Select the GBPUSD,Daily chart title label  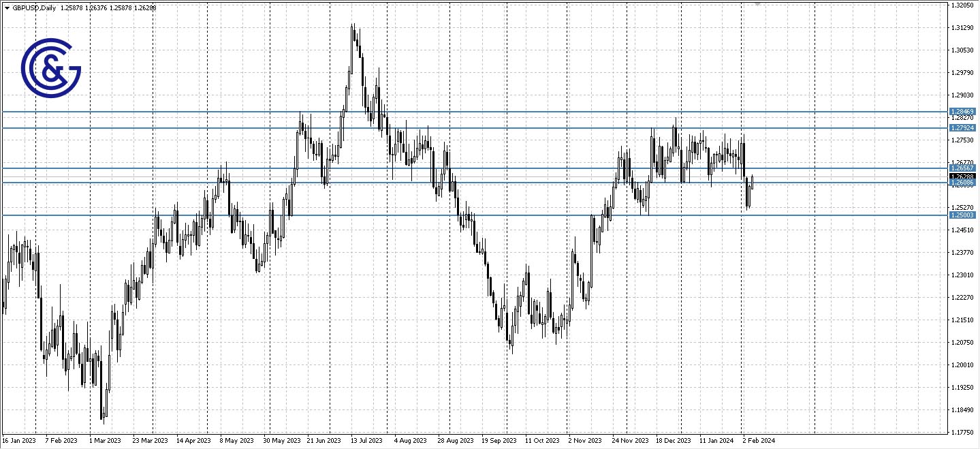[x=32, y=8]
